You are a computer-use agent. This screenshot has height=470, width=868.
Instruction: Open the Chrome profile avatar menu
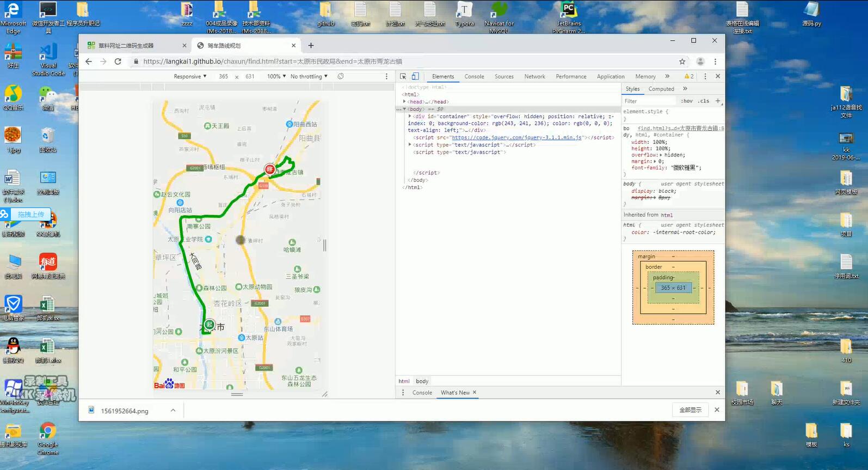click(x=700, y=62)
